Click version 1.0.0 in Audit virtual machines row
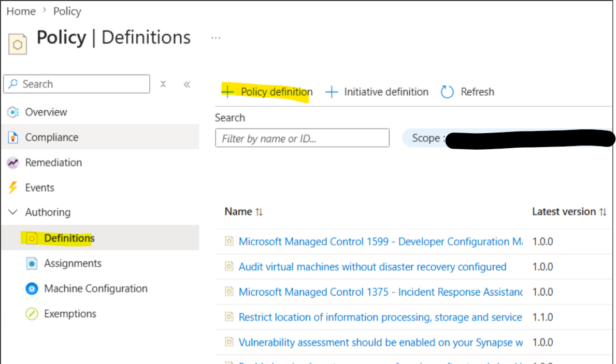This screenshot has height=364, width=616. (x=542, y=267)
